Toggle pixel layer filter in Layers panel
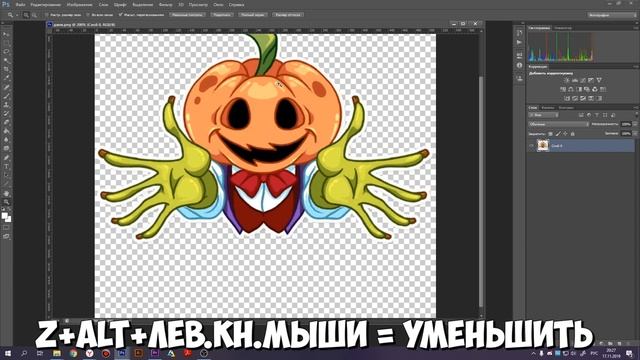This screenshot has height=360, width=640. 581,115
